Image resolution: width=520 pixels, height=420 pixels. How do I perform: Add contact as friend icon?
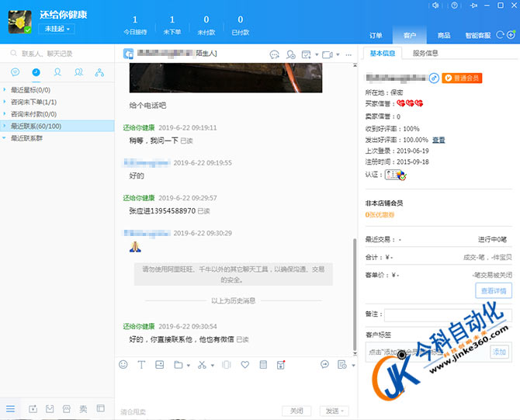coord(290,54)
